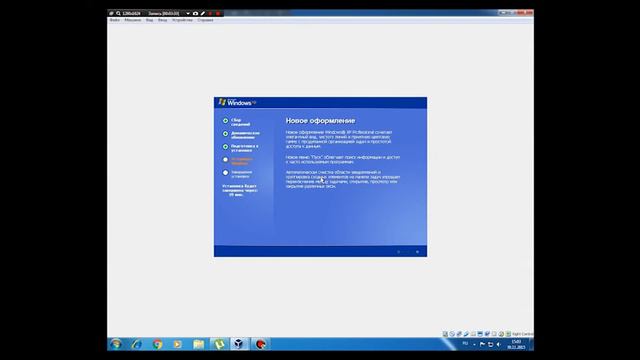Switch to the red screen recorder taskbar icon
Viewport: 640px width, 360px height.
tap(260, 344)
